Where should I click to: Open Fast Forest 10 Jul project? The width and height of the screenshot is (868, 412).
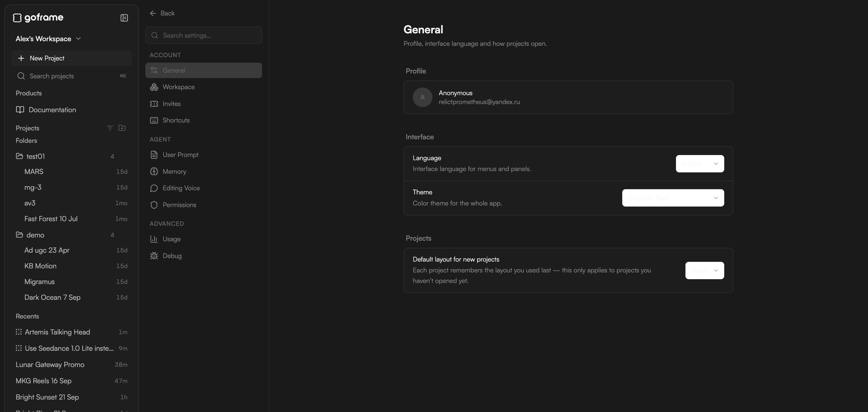click(71, 219)
